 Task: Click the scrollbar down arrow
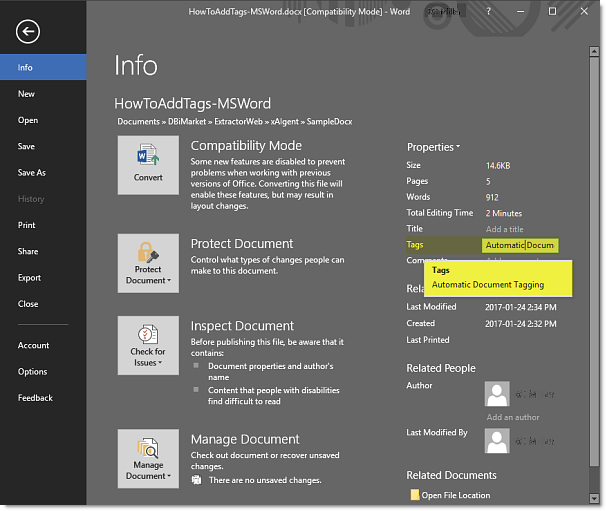tap(594, 499)
